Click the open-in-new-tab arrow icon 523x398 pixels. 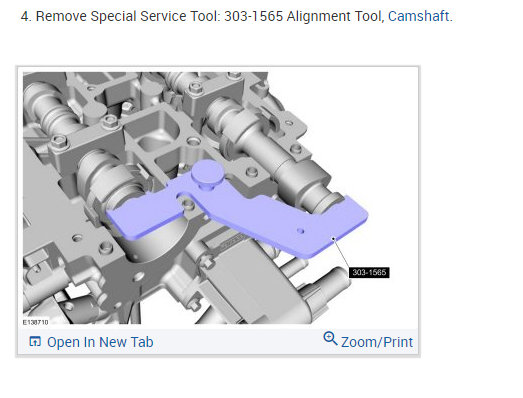(35, 342)
